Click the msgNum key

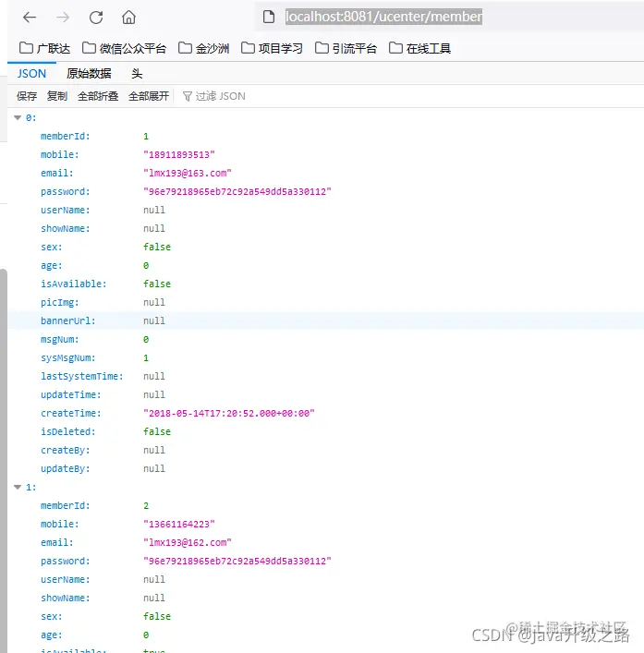point(59,339)
